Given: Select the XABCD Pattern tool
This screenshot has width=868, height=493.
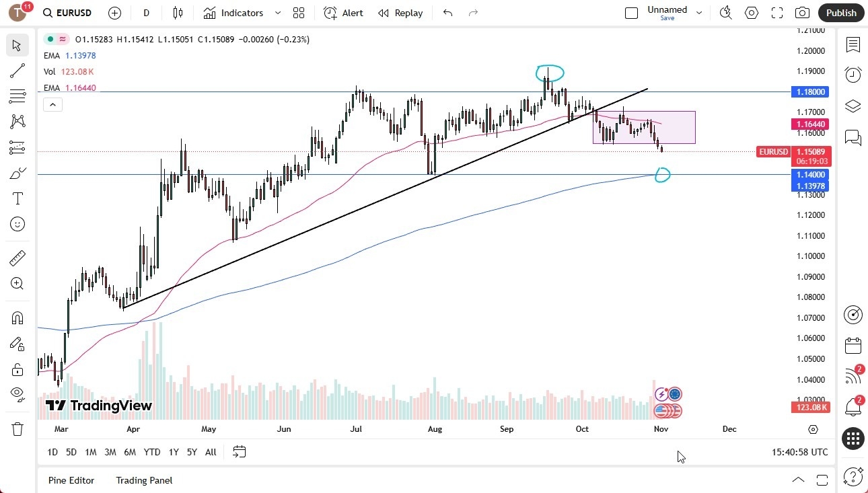Looking at the screenshot, I should [17, 121].
